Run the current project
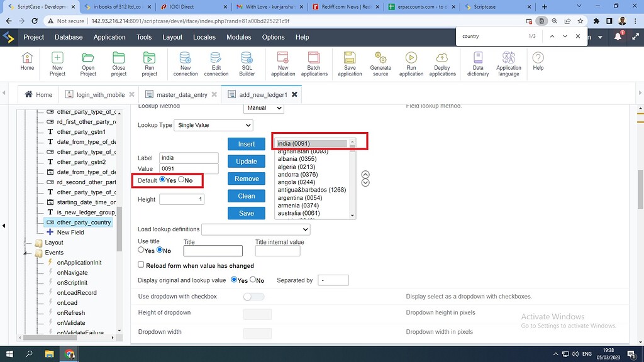This screenshot has height=362, width=644. tap(149, 63)
